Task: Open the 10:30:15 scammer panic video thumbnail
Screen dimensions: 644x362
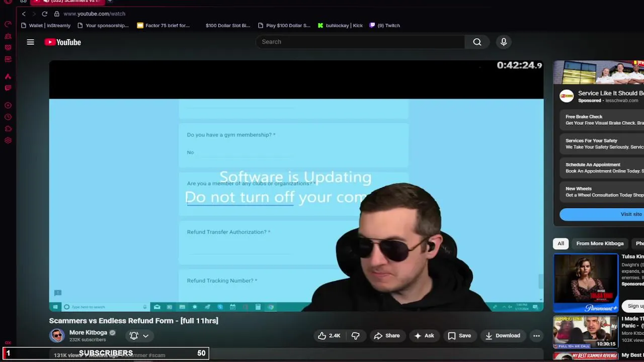Action: point(586,332)
